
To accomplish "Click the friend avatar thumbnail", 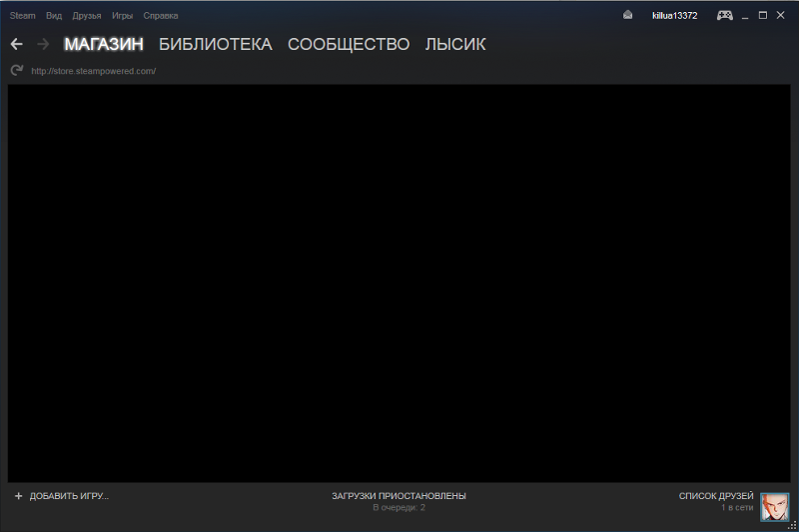I will coord(774,507).
